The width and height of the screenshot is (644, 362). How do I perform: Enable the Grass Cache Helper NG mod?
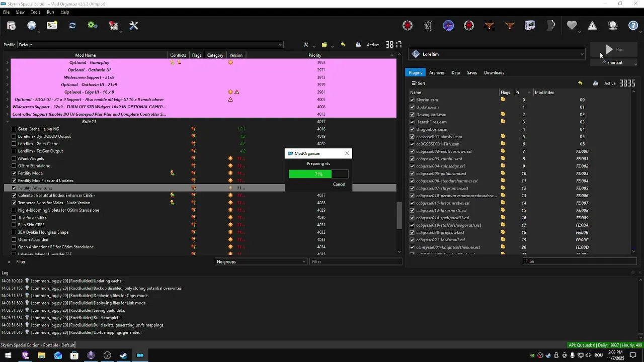coord(14,129)
